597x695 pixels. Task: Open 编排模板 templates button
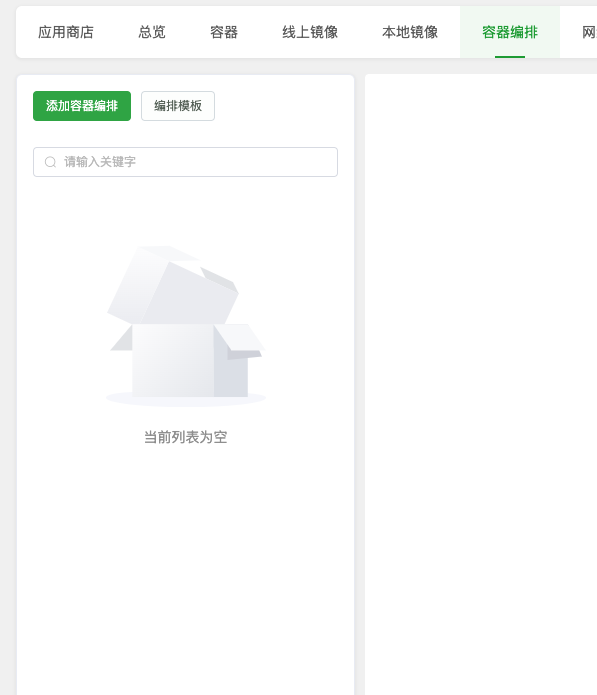click(178, 106)
